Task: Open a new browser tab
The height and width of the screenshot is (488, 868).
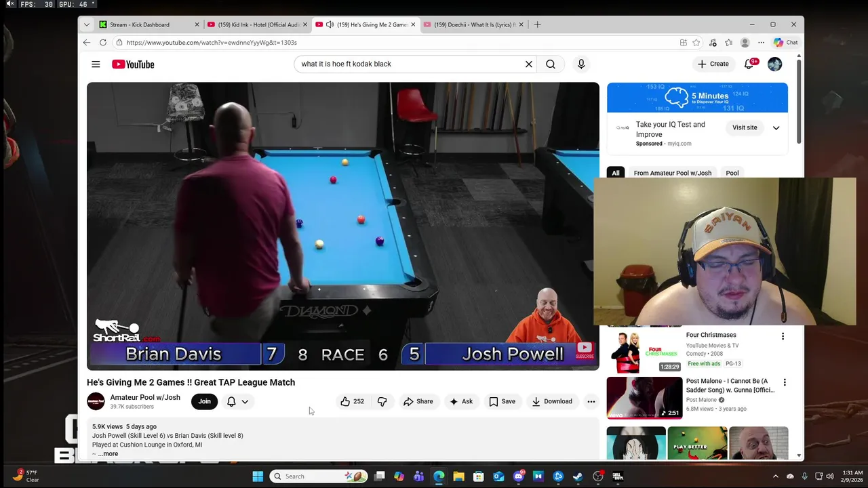Action: (x=537, y=24)
